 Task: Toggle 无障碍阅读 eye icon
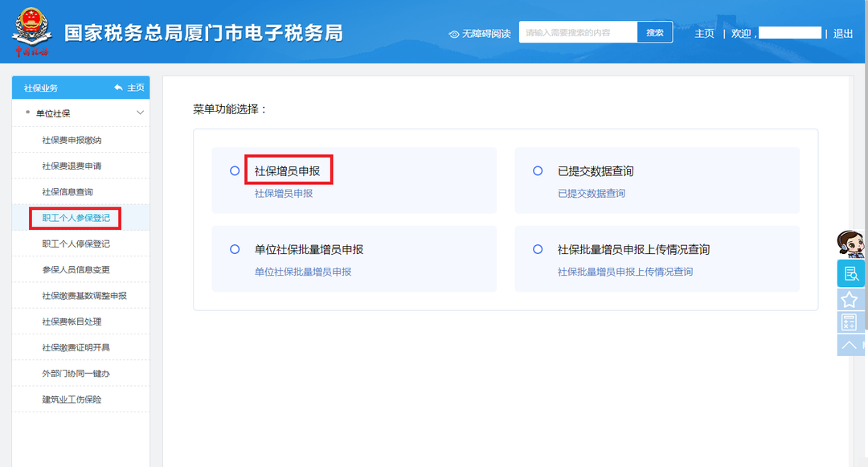tap(454, 34)
